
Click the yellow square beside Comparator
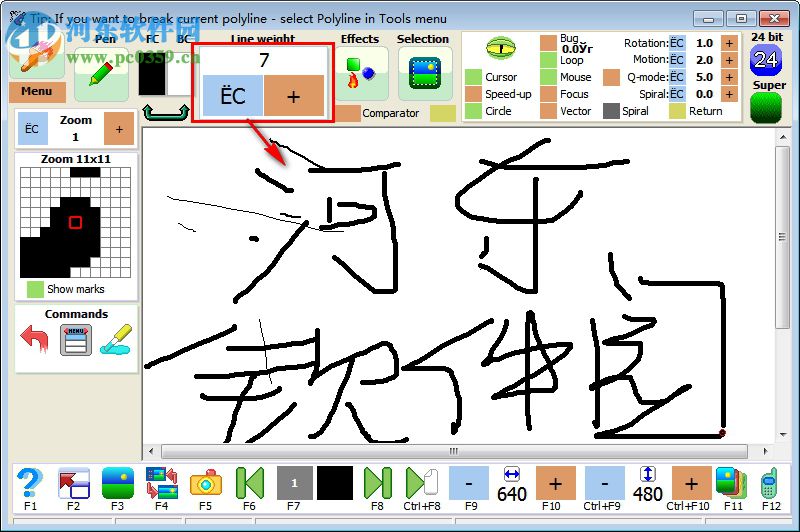[x=442, y=113]
